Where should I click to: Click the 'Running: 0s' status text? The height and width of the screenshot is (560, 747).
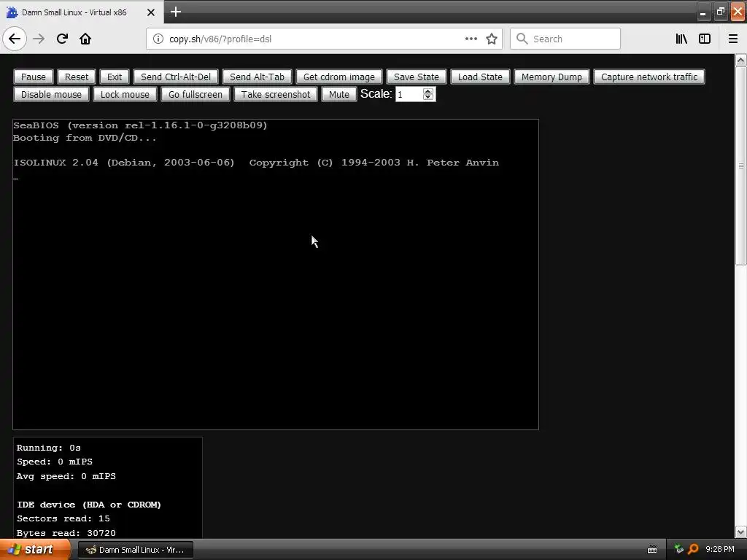click(49, 448)
